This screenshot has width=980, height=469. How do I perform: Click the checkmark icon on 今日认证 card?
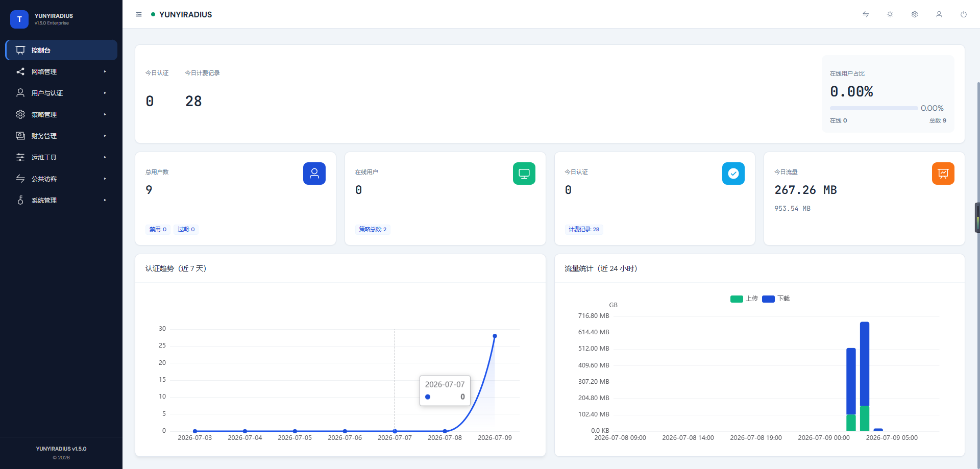coord(733,174)
